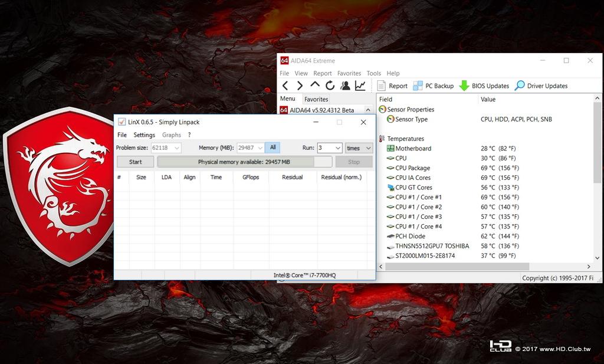The image size is (604, 364).
Task: Toggle the All memory button
Action: (x=273, y=147)
